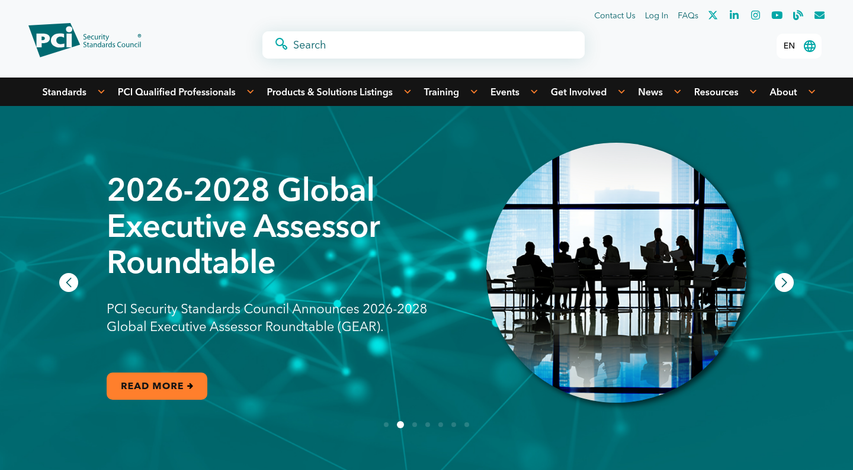853x470 pixels.
Task: Open the News menu item
Action: coord(650,92)
